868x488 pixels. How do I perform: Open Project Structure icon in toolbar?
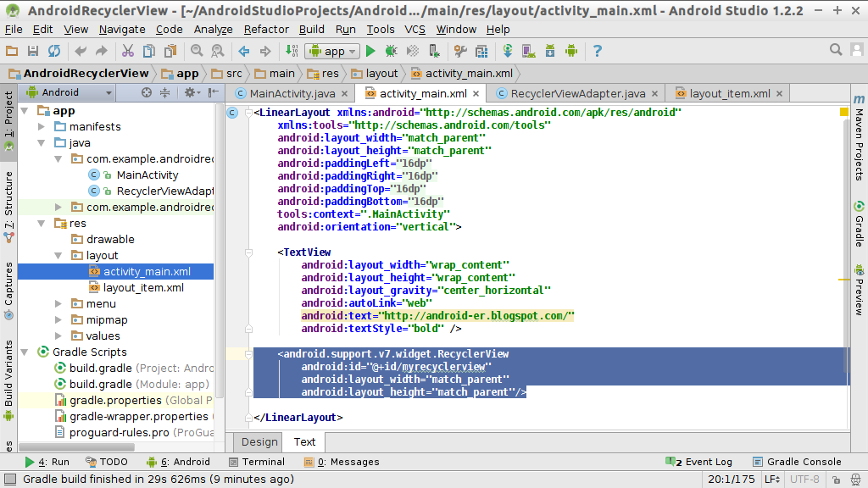481,51
